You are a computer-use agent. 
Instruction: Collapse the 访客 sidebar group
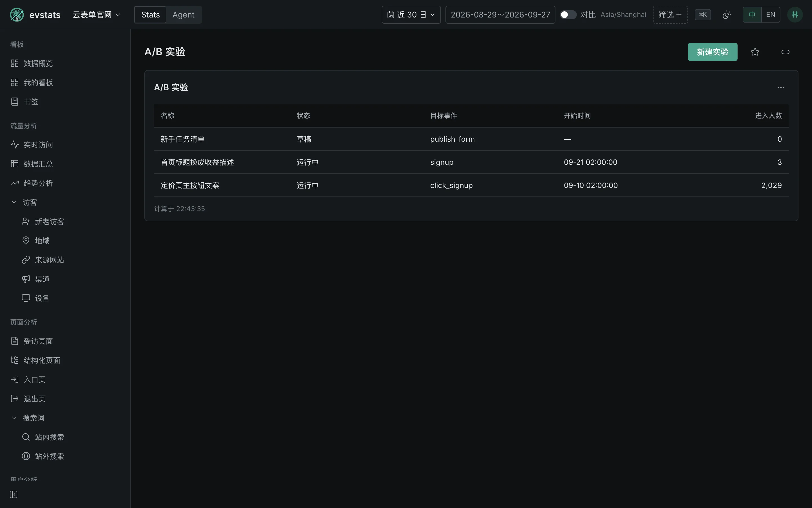point(65,202)
